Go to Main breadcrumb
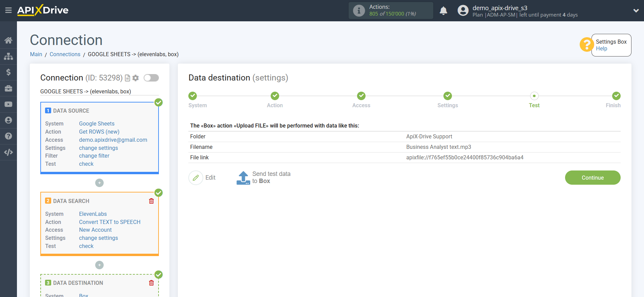The height and width of the screenshot is (297, 644). pos(36,54)
